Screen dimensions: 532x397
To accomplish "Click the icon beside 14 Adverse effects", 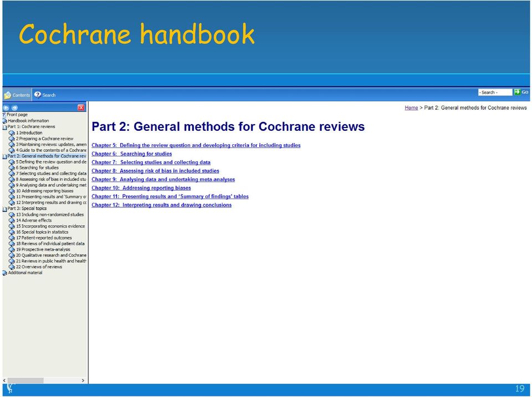I will [12, 221].
